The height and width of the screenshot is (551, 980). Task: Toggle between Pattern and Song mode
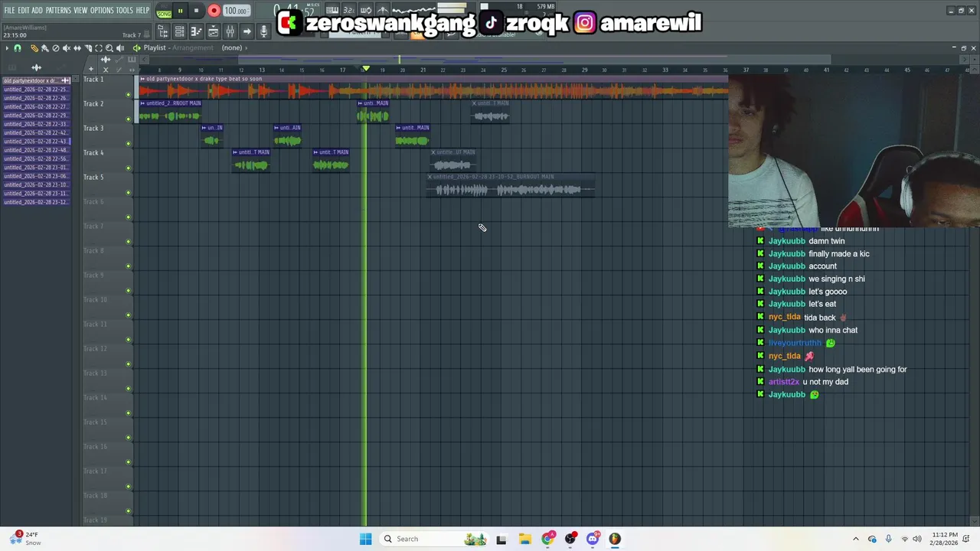pyautogui.click(x=164, y=11)
